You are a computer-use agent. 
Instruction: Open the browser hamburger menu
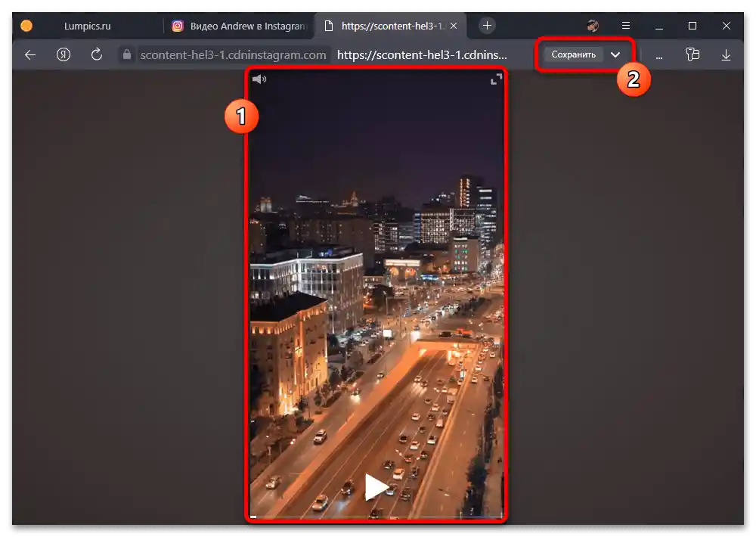pyautogui.click(x=626, y=26)
